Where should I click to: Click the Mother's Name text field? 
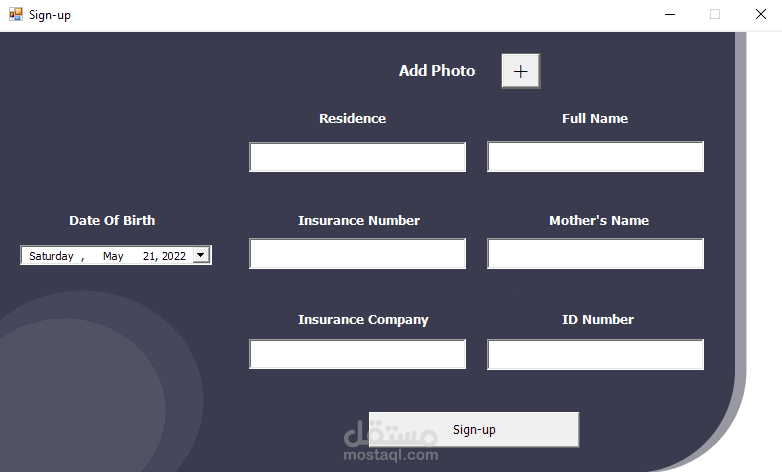(x=595, y=254)
